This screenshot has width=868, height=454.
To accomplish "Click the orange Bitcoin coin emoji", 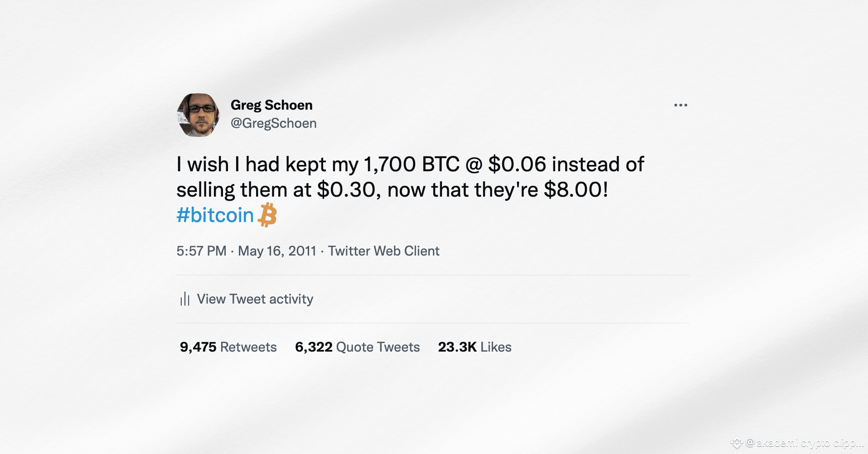I will pos(267,216).
